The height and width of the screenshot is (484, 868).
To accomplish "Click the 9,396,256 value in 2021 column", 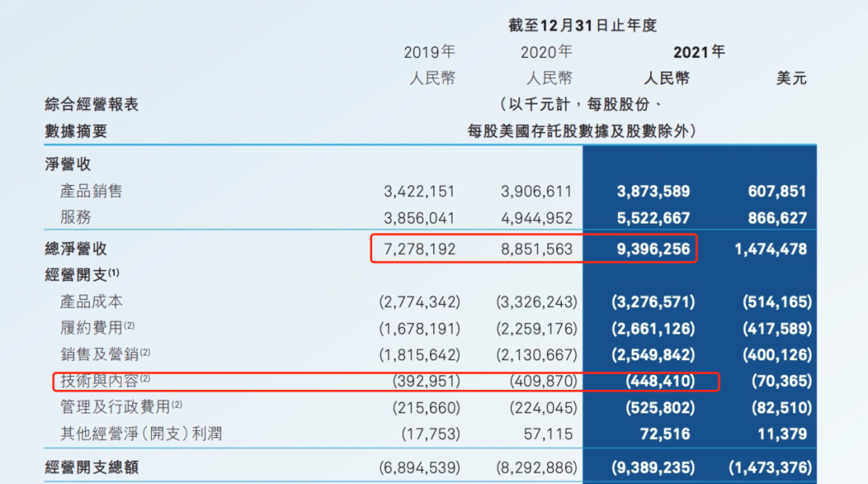I will point(653,249).
